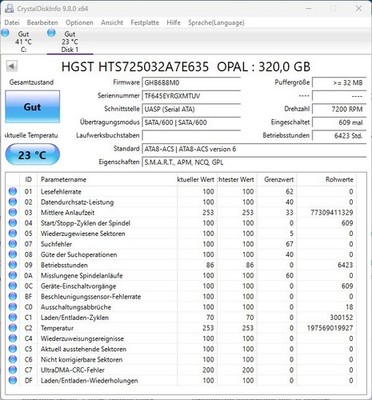Click the Übertragungsmodus field SATA/600
The width and height of the screenshot is (372, 400).
point(191,122)
